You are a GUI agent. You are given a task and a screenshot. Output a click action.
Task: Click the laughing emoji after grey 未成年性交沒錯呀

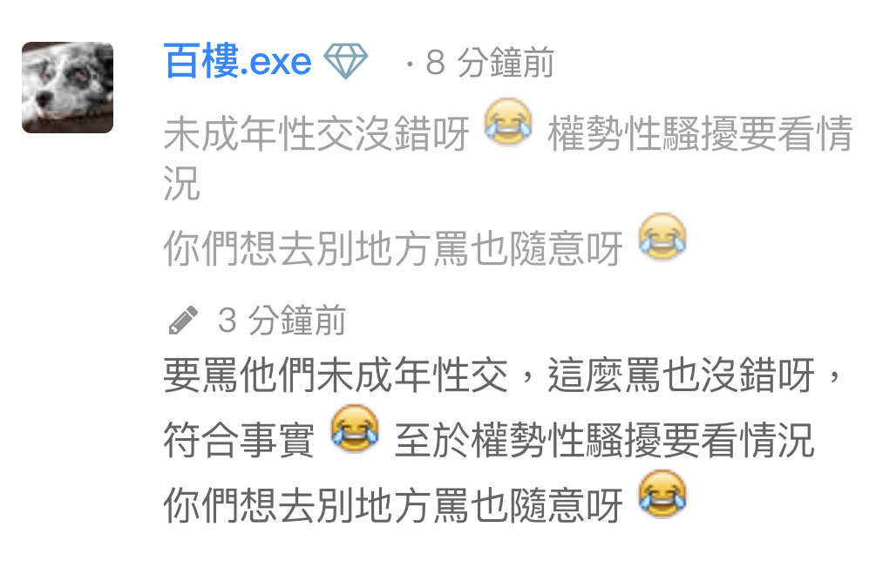(x=508, y=123)
